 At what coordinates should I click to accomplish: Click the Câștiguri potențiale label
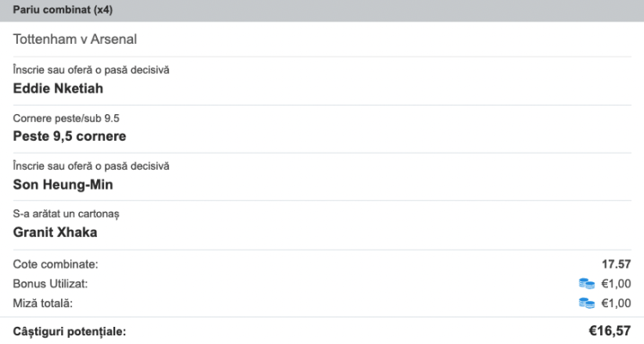pyautogui.click(x=70, y=332)
